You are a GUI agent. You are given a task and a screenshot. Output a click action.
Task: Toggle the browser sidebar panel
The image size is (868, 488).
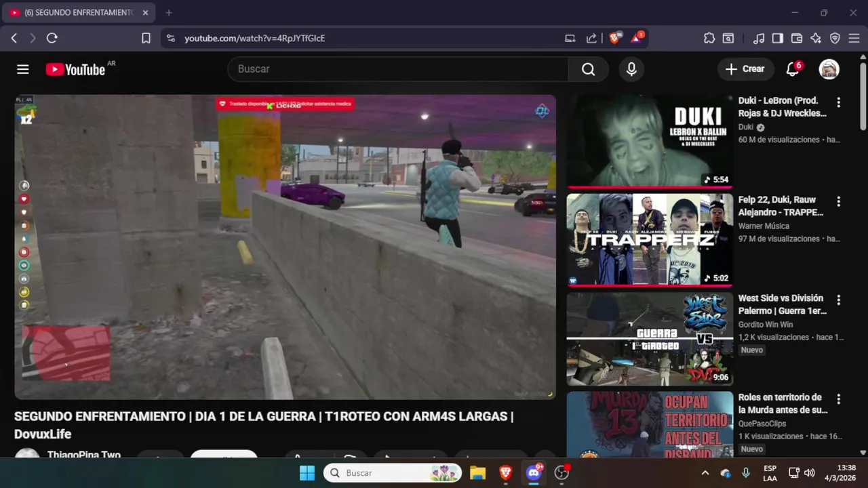[778, 39]
